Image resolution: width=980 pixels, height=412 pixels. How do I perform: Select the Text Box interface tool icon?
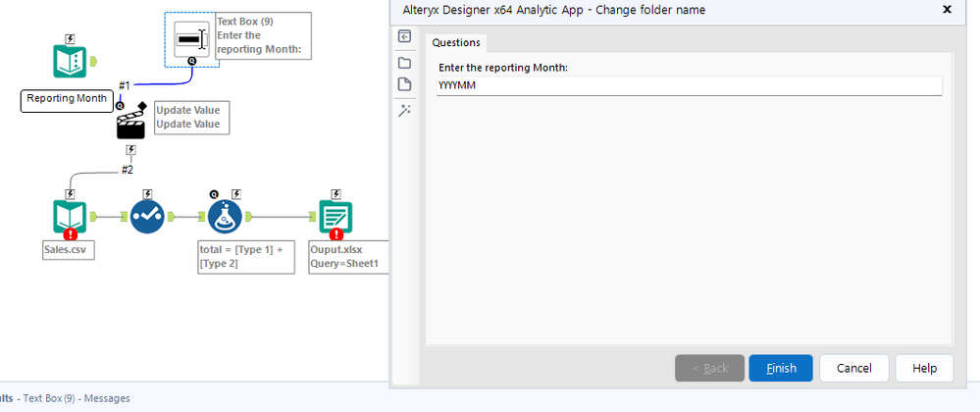coord(191,39)
